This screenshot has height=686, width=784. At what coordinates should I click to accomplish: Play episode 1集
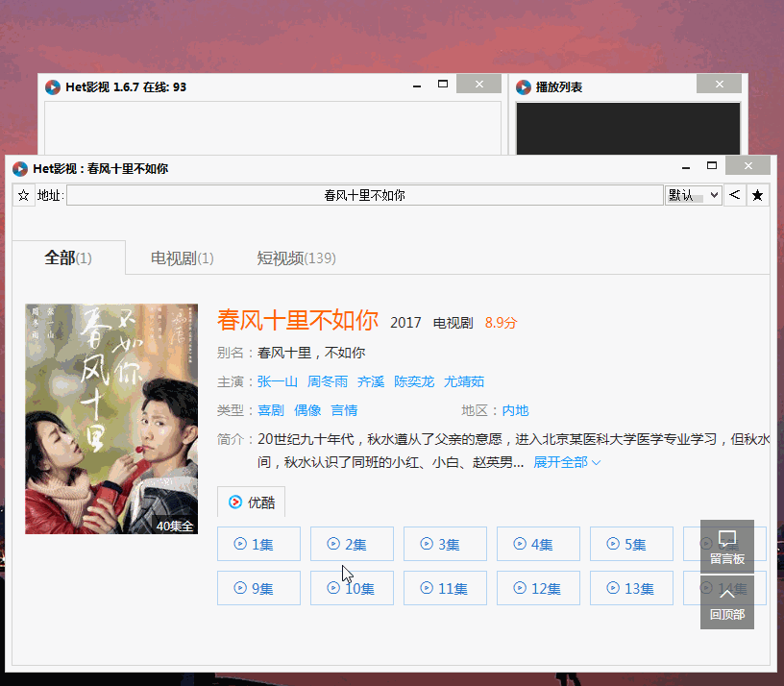click(x=258, y=544)
